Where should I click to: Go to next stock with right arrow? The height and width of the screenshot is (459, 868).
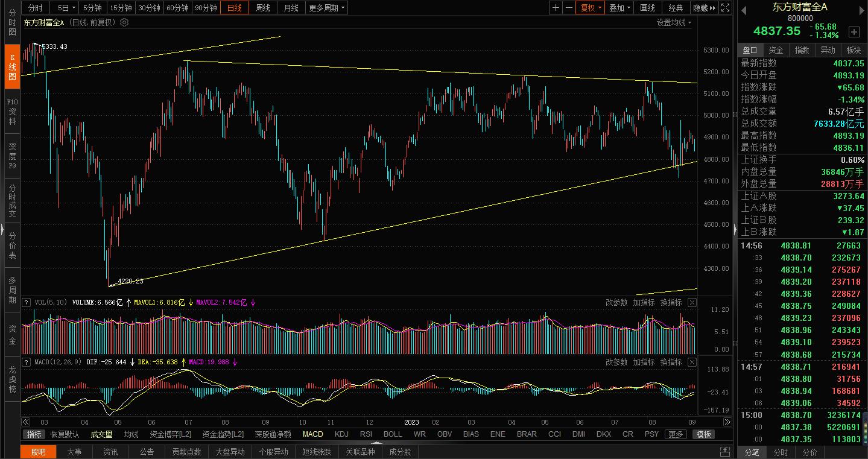(x=861, y=10)
